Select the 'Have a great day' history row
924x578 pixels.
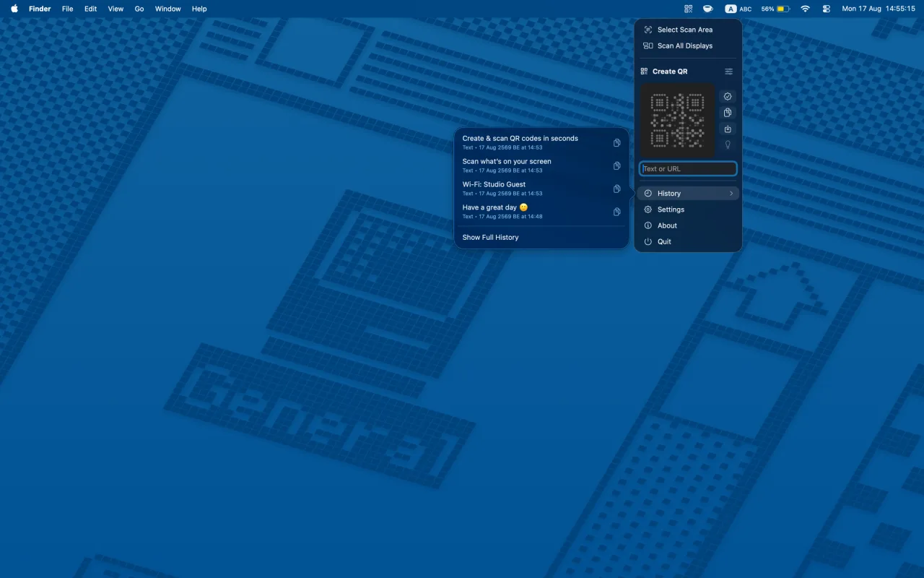click(x=541, y=212)
